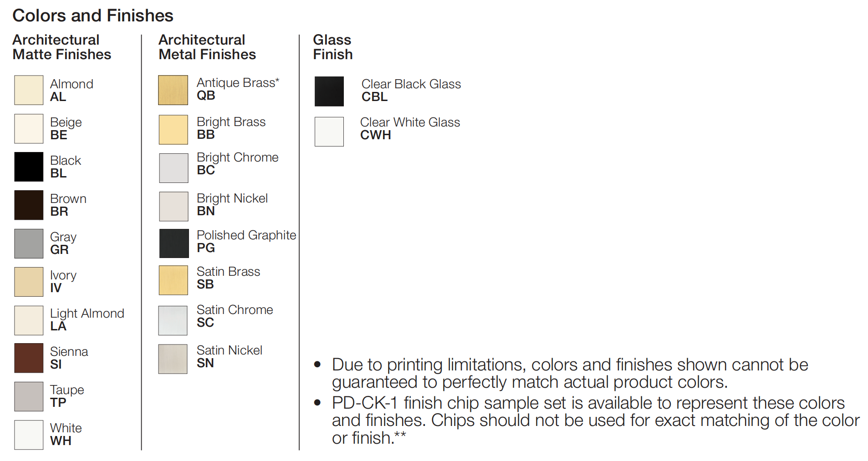
Task: Select the Bright Chrome label text
Action: 238,157
